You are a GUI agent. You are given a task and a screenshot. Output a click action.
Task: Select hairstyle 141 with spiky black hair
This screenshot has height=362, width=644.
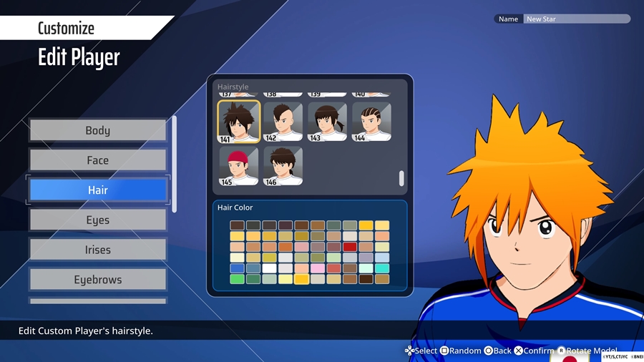point(238,122)
